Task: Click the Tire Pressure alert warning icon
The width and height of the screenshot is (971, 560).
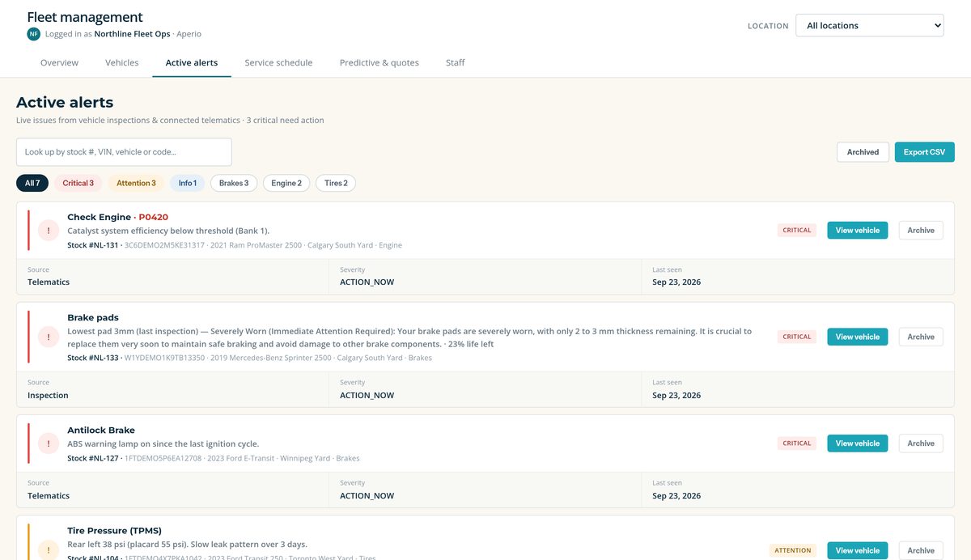Action: point(49,550)
